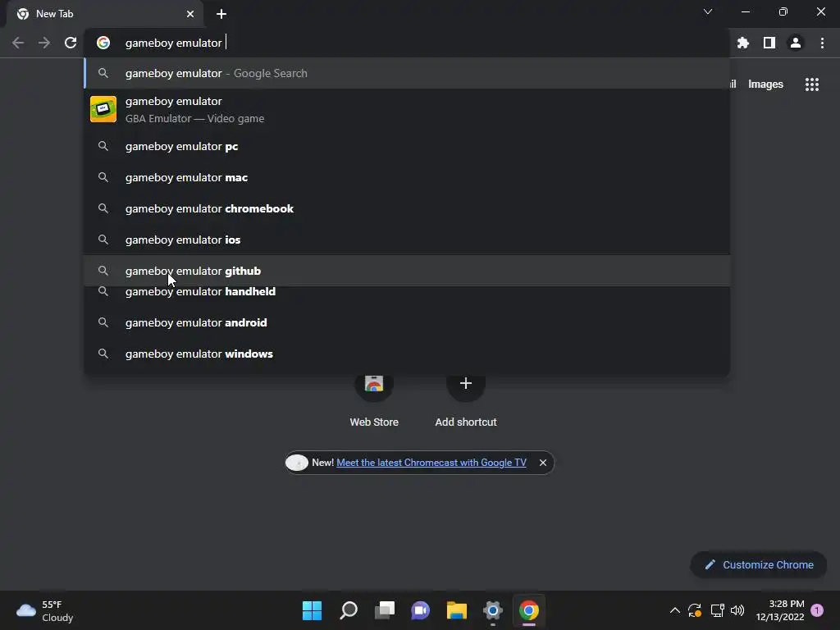Choose suggestion 'gameboy emulator mac'
The width and height of the screenshot is (840, 630).
click(407, 177)
